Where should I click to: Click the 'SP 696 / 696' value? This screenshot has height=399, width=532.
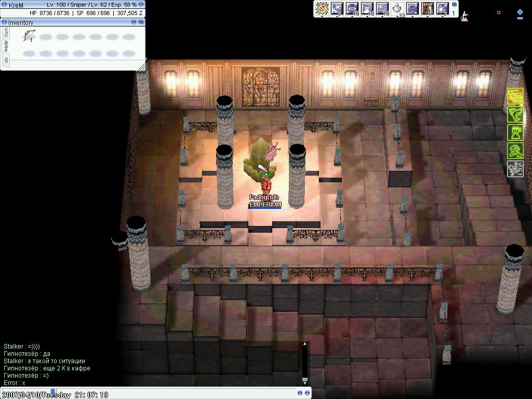[93, 13]
